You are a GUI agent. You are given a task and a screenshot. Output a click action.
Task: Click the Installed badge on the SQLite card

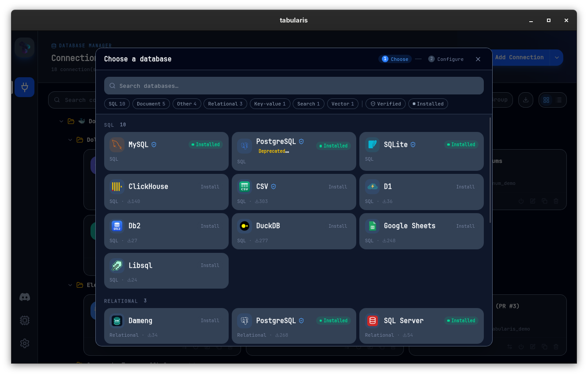pyautogui.click(x=461, y=145)
